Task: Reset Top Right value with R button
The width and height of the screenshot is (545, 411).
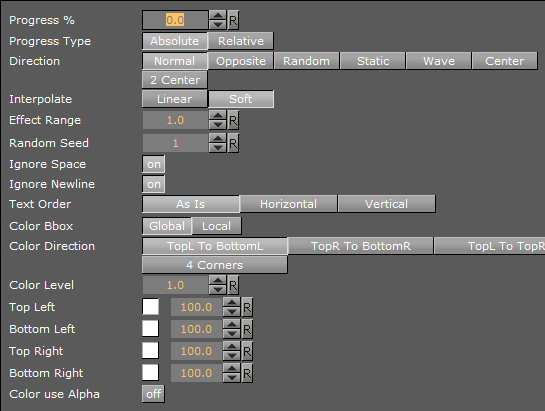Action: tap(247, 351)
